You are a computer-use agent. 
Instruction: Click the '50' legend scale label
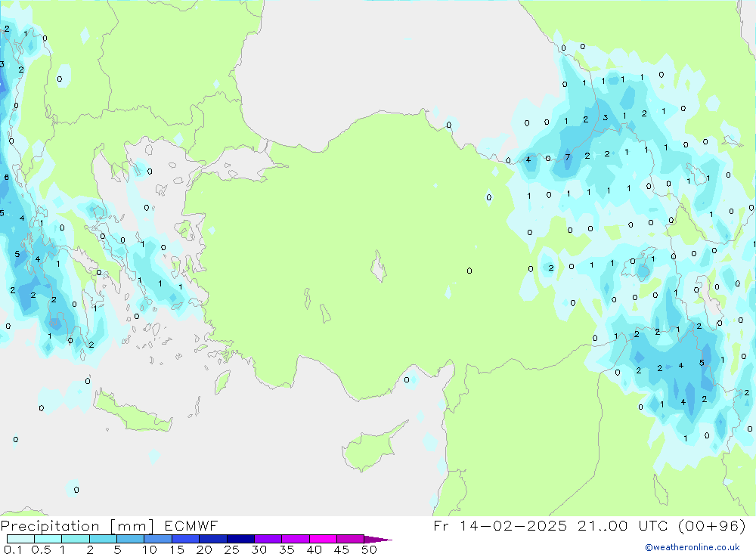tap(369, 549)
